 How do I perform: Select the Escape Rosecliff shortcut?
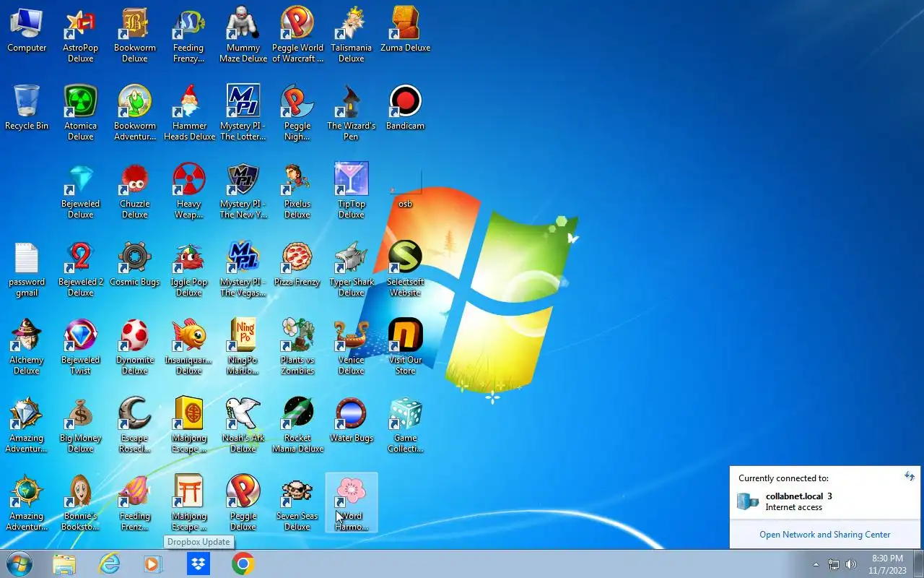point(134,425)
